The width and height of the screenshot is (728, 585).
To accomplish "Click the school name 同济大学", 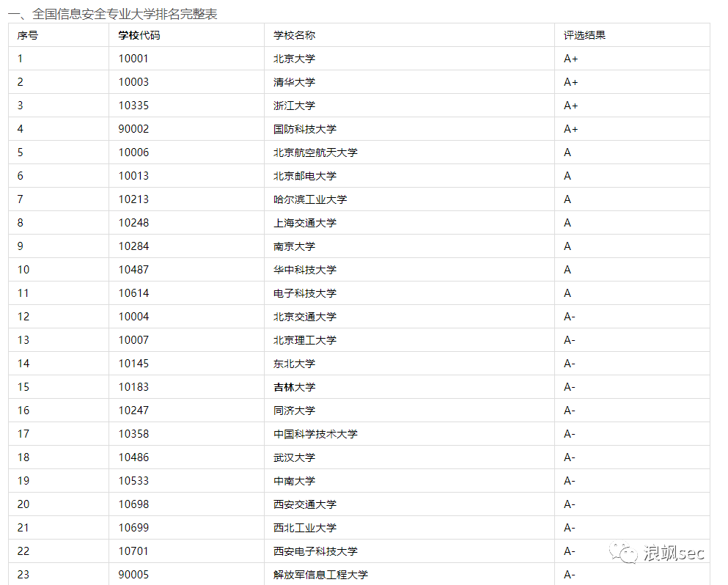I will point(295,411).
